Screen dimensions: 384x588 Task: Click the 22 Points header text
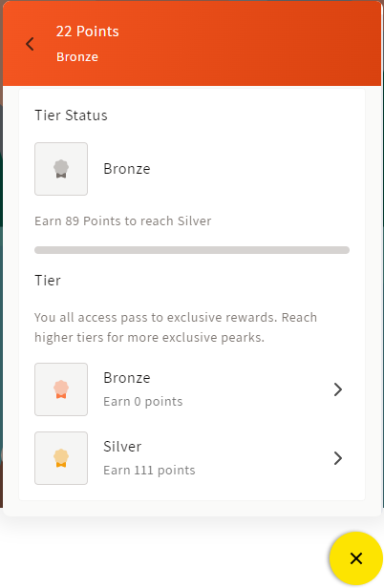[x=88, y=31]
